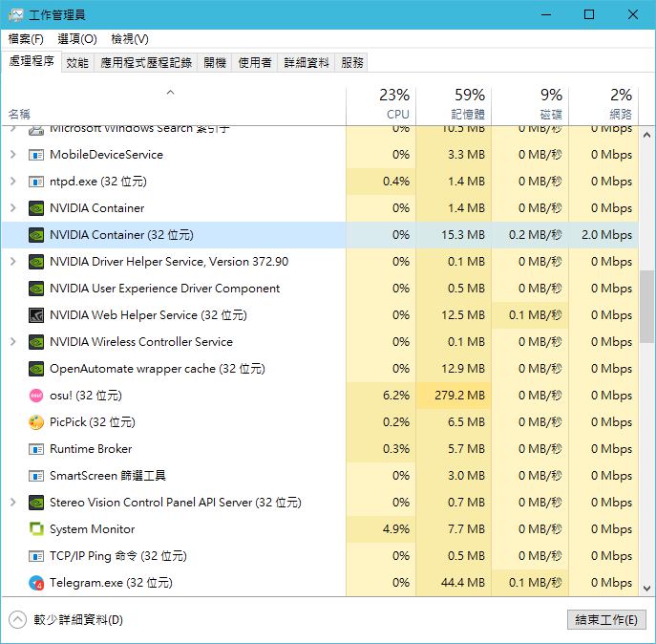Screen dimensions: 656x644
Task: Expand NVIDIA Driver Helper Service row
Action: tap(13, 262)
